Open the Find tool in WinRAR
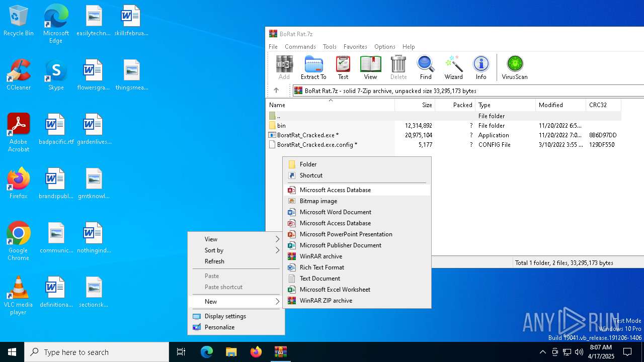 click(426, 67)
